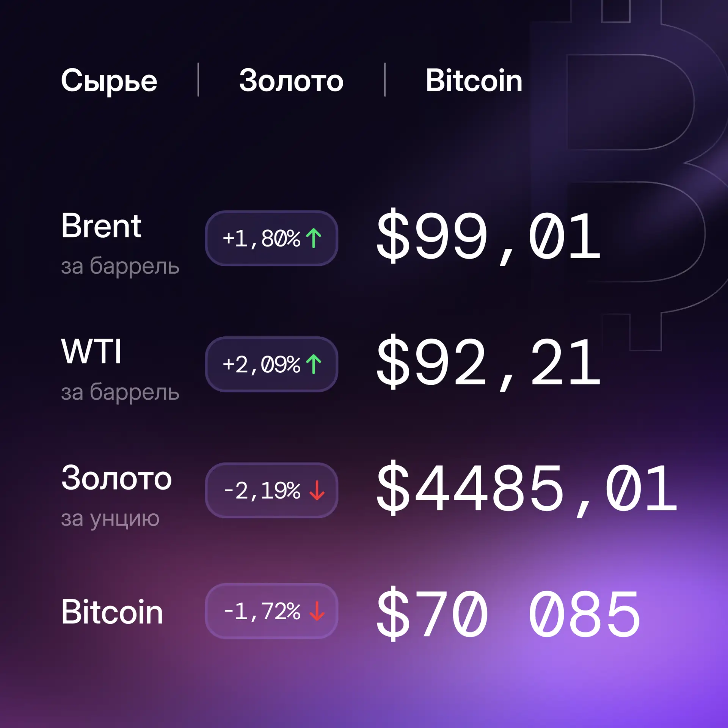Click the green up arrow beside WTI
Image resolution: width=728 pixels, height=728 pixels.
tap(314, 364)
